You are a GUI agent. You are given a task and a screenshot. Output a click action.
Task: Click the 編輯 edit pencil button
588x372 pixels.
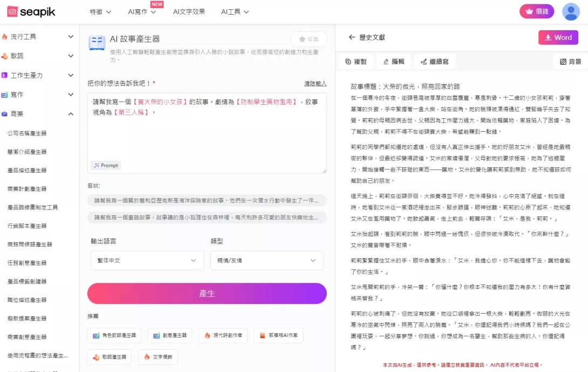coord(393,62)
